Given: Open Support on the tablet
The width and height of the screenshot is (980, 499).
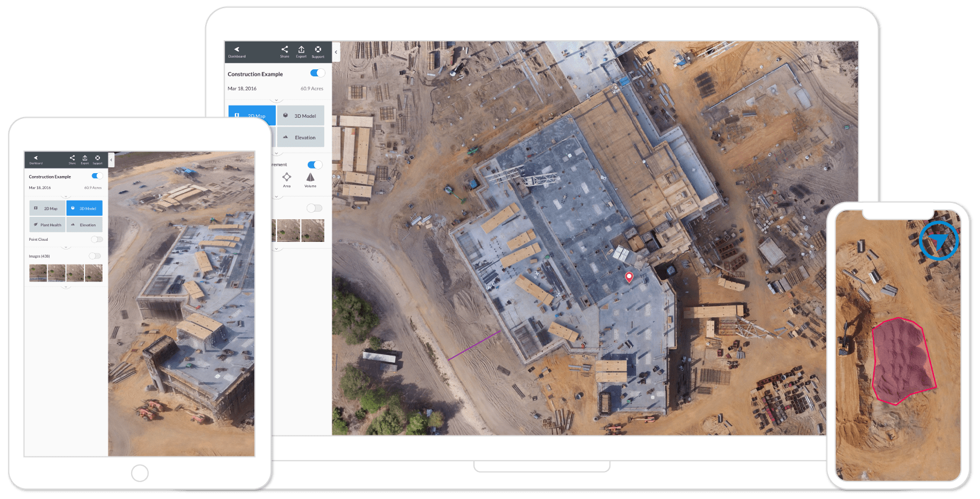Looking at the screenshot, I should click(x=97, y=160).
